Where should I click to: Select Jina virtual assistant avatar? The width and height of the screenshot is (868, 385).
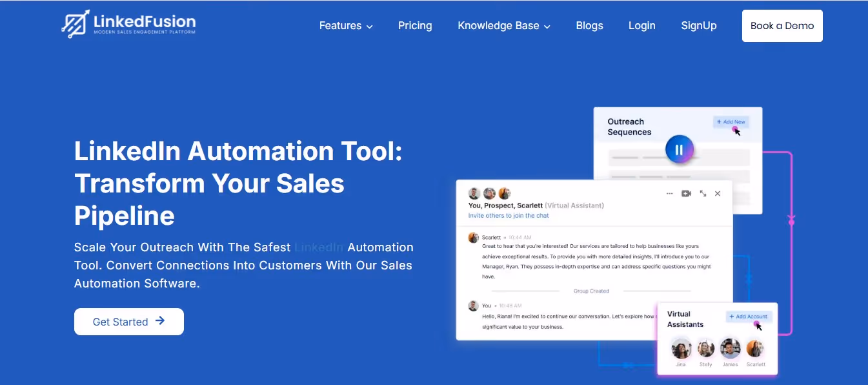681,349
